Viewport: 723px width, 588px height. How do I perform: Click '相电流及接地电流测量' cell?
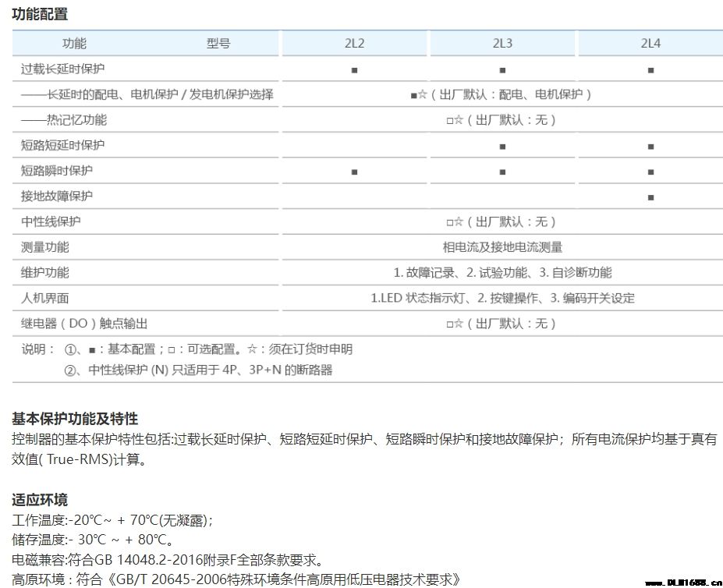502,247
